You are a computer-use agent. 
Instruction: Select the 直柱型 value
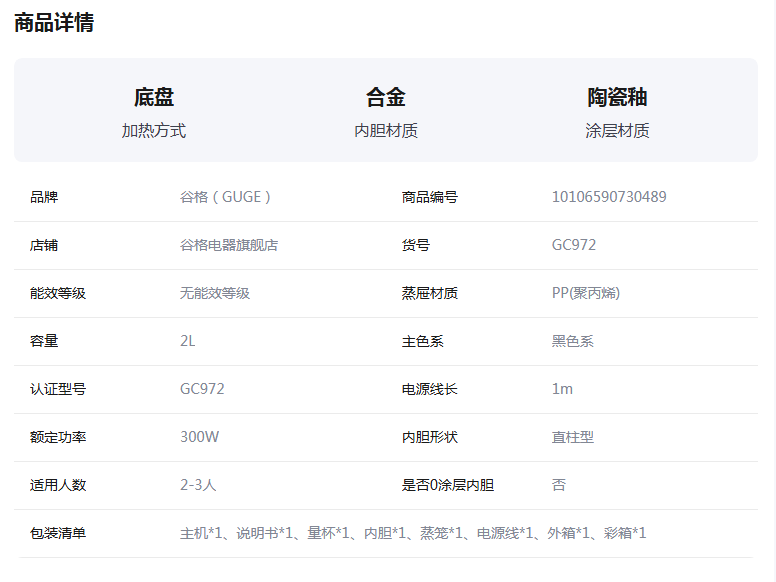[573, 437]
